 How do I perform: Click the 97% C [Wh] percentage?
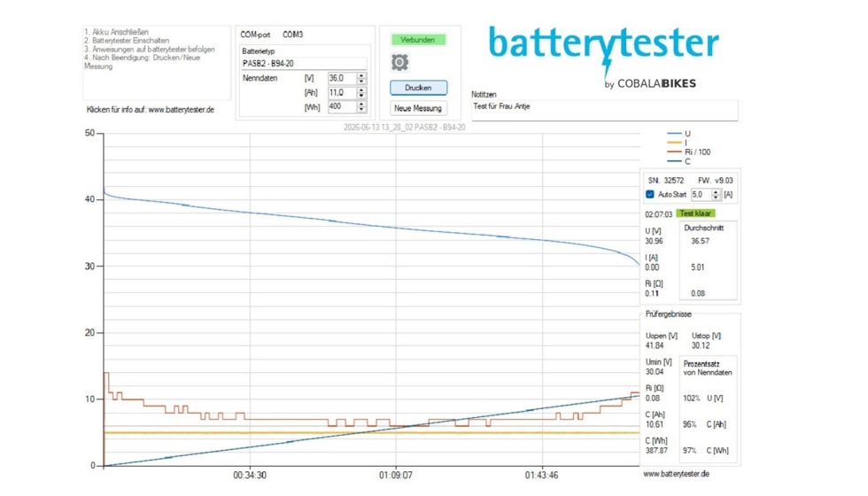click(x=706, y=450)
